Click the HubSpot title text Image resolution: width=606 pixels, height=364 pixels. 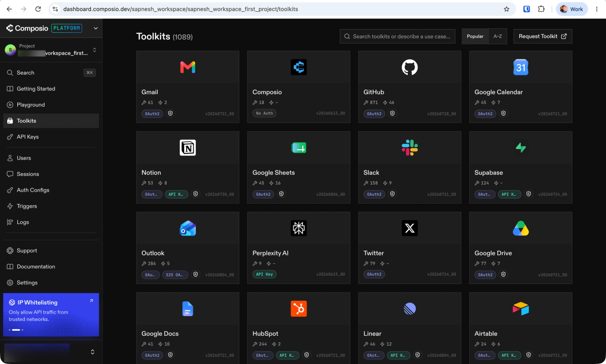265,334
